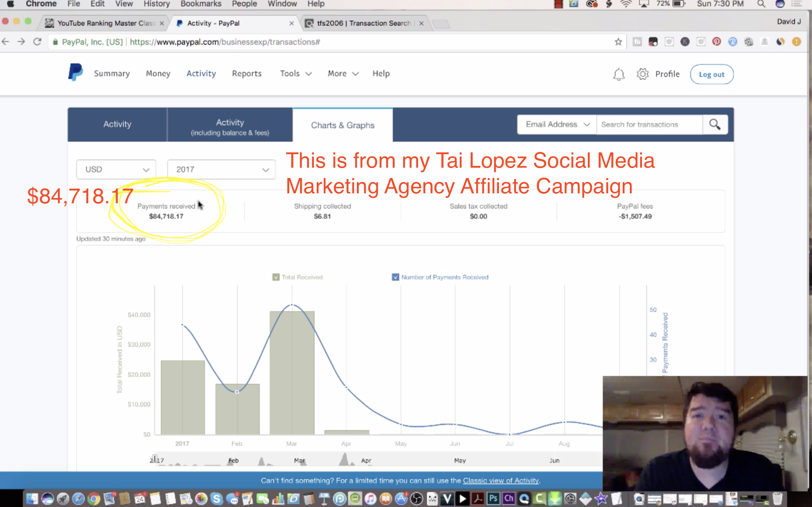This screenshot has height=507, width=812.
Task: Open Launchpad from the dock
Action: (63, 499)
